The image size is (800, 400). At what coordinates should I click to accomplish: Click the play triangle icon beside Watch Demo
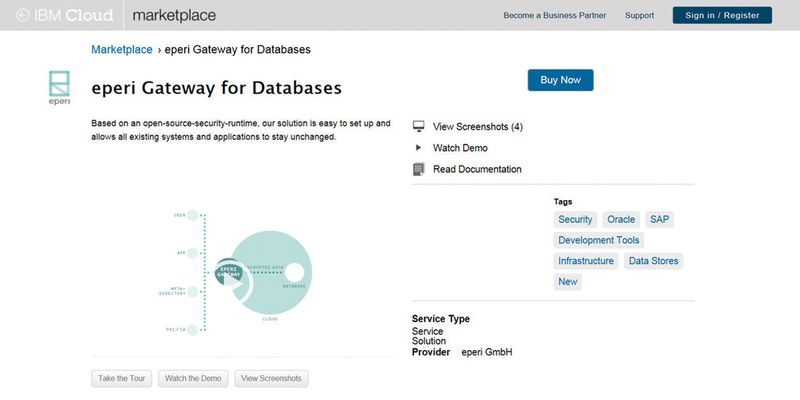click(418, 148)
